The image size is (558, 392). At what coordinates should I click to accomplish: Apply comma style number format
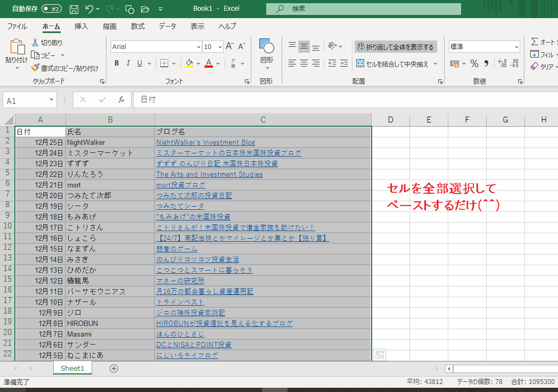click(x=487, y=63)
